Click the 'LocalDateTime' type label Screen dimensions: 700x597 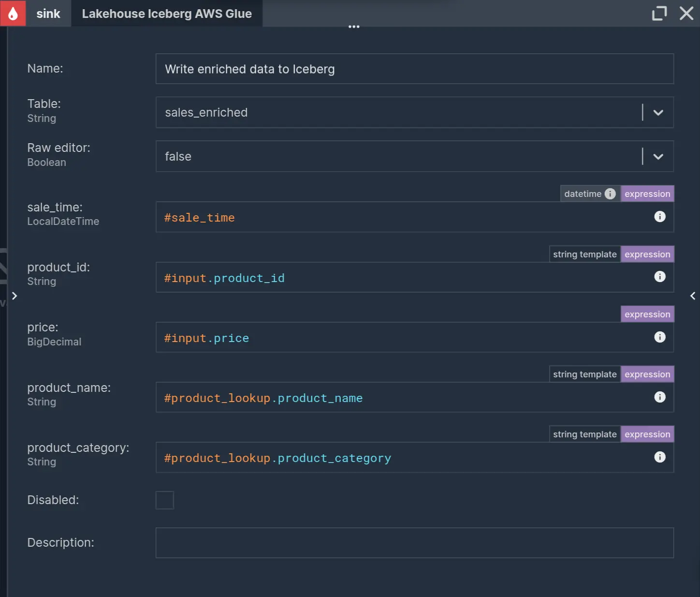(x=63, y=222)
